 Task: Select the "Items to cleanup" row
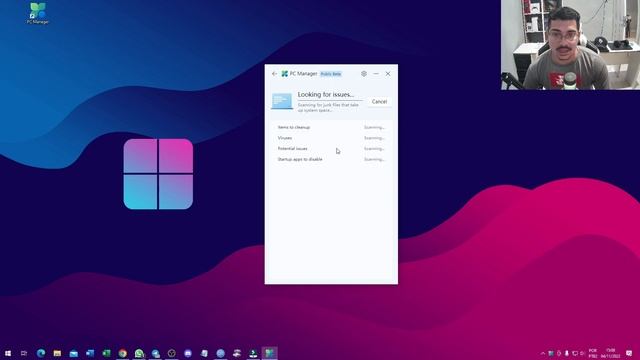(331, 127)
